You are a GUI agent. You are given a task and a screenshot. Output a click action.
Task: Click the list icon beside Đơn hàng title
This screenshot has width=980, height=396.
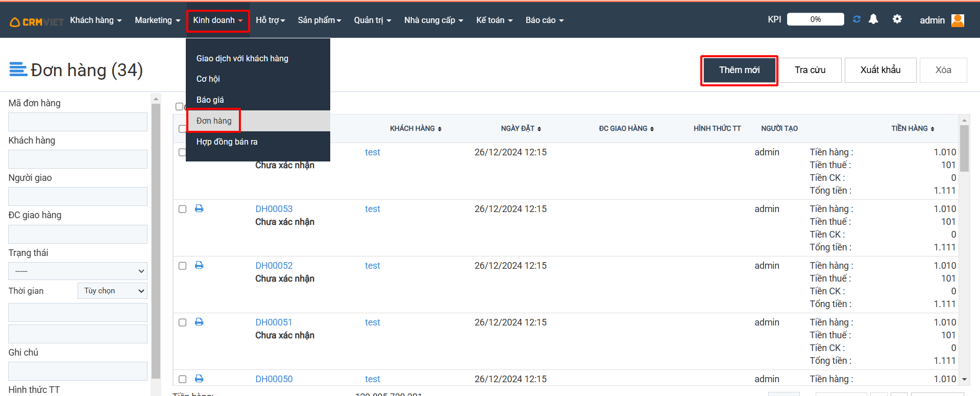tap(18, 69)
